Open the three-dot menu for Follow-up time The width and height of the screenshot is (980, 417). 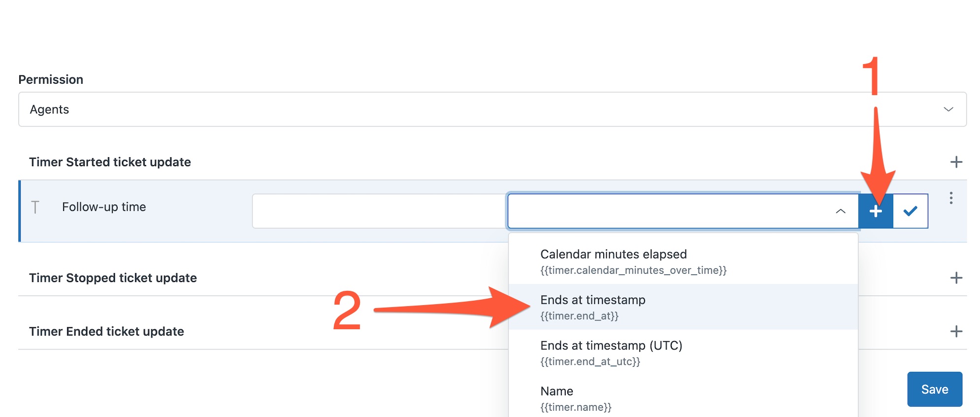tap(951, 198)
